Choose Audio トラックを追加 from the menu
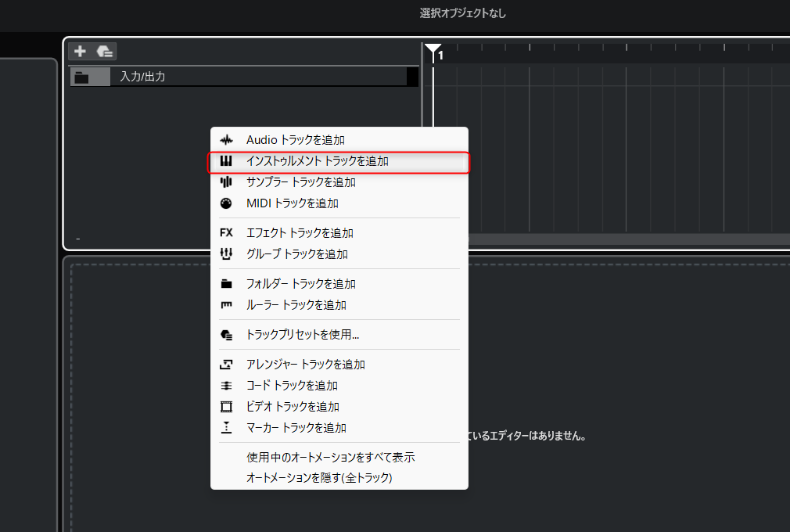Image resolution: width=790 pixels, height=532 pixels. coord(339,140)
